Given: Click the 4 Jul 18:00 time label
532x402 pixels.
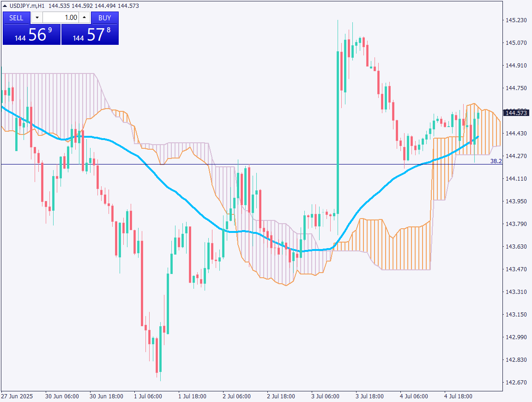Looking at the screenshot, I should tap(458, 396).
